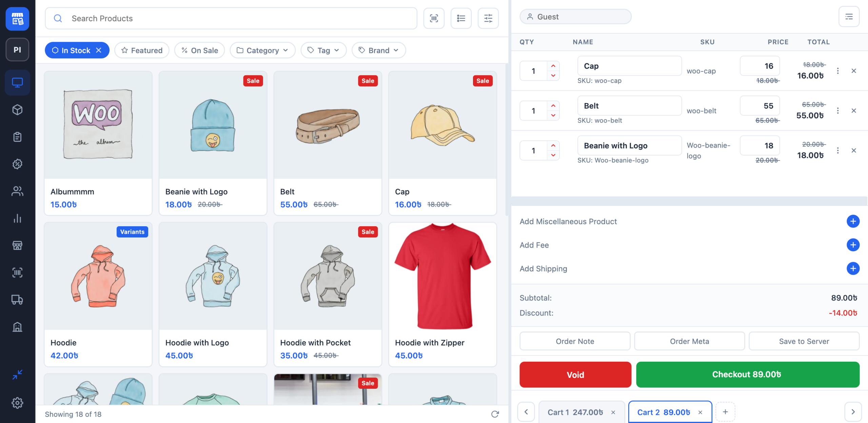The width and height of the screenshot is (868, 423).
Task: Open the POS store logo icon
Action: tap(17, 19)
